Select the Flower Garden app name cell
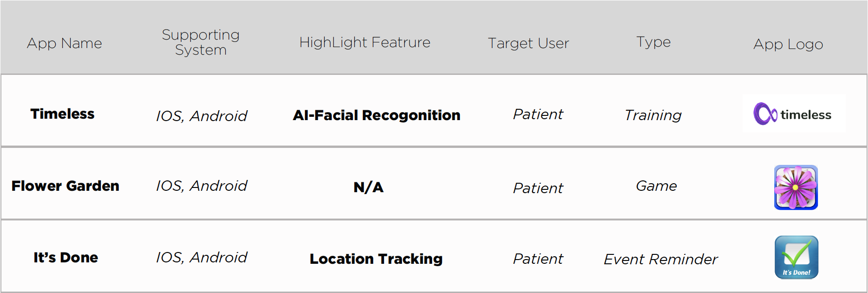The height and width of the screenshot is (293, 868). (x=66, y=186)
